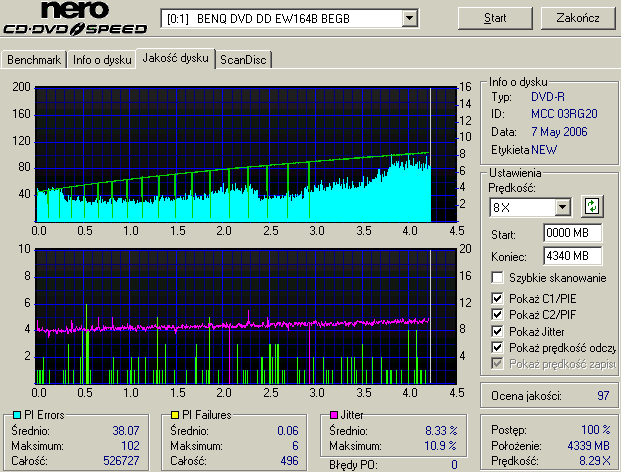
Task: Uncheck Pokaż C1/PIE checkbox
Action: tap(497, 298)
